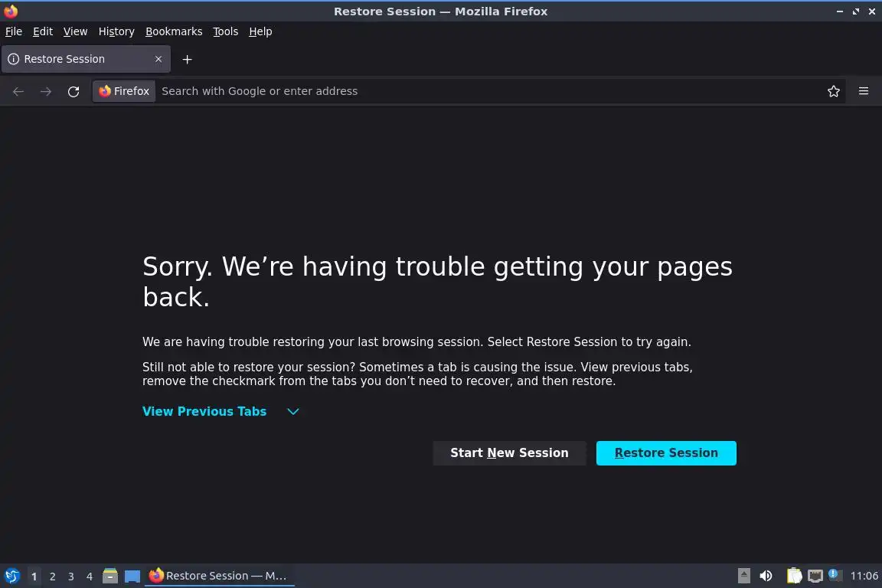Click the chevron beside View Previous Tabs
Screen dimensions: 882x588
point(293,411)
